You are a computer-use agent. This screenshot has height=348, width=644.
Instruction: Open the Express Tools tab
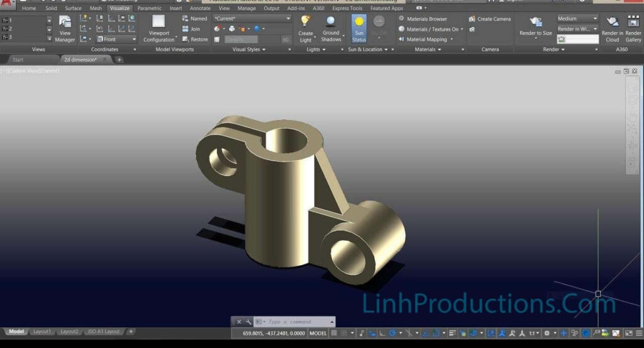pos(347,8)
